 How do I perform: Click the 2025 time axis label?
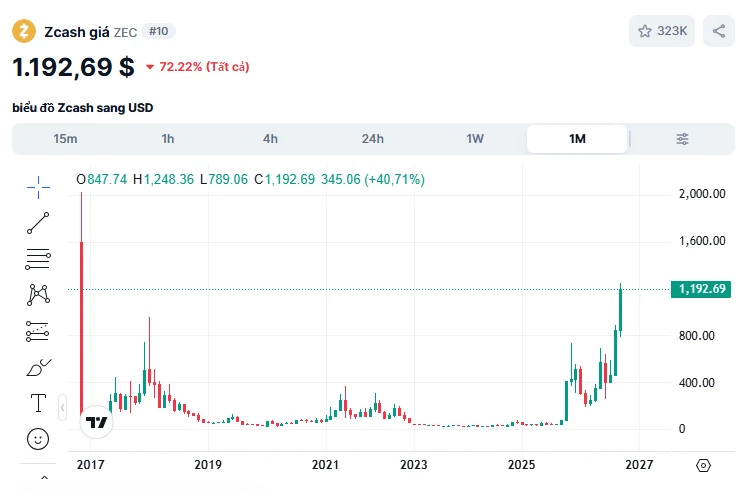pyautogui.click(x=521, y=464)
